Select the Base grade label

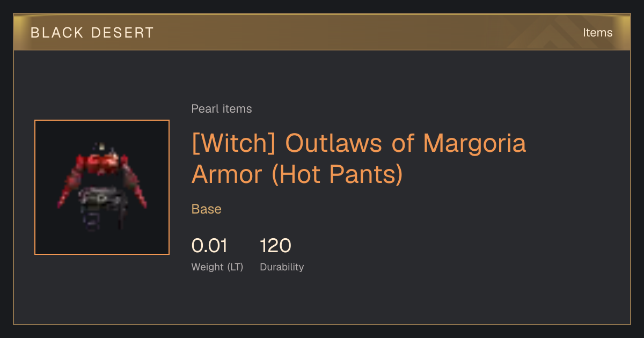point(207,209)
